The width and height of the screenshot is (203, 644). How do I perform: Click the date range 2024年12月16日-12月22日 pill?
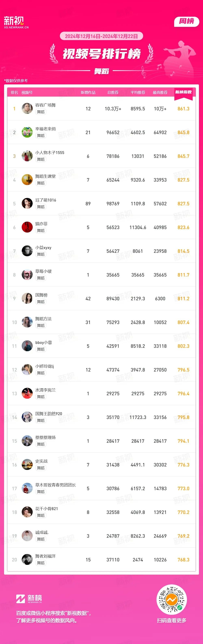pos(101,36)
